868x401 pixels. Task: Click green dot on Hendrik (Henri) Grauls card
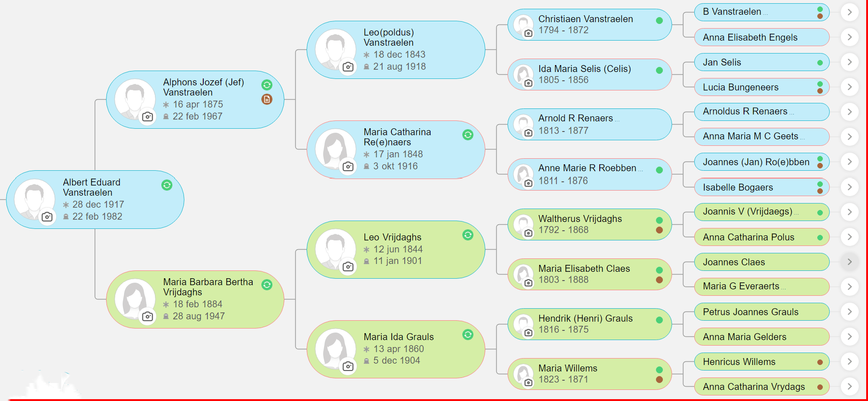(659, 320)
